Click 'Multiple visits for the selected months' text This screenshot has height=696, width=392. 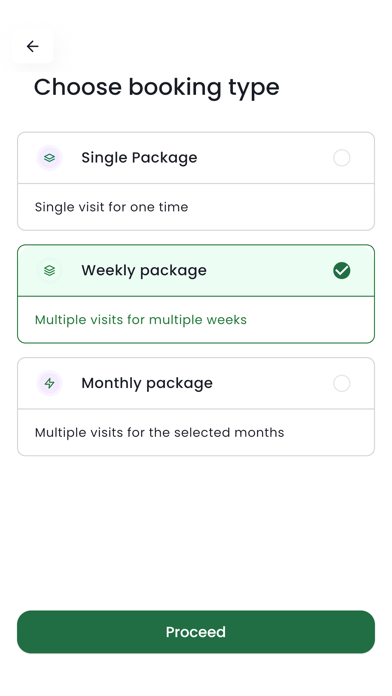(x=159, y=432)
